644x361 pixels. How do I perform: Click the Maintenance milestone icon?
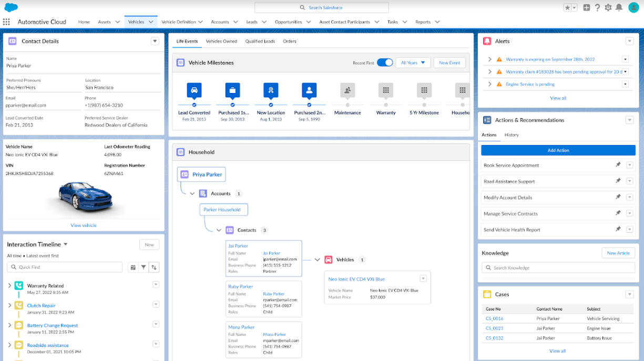pyautogui.click(x=347, y=90)
